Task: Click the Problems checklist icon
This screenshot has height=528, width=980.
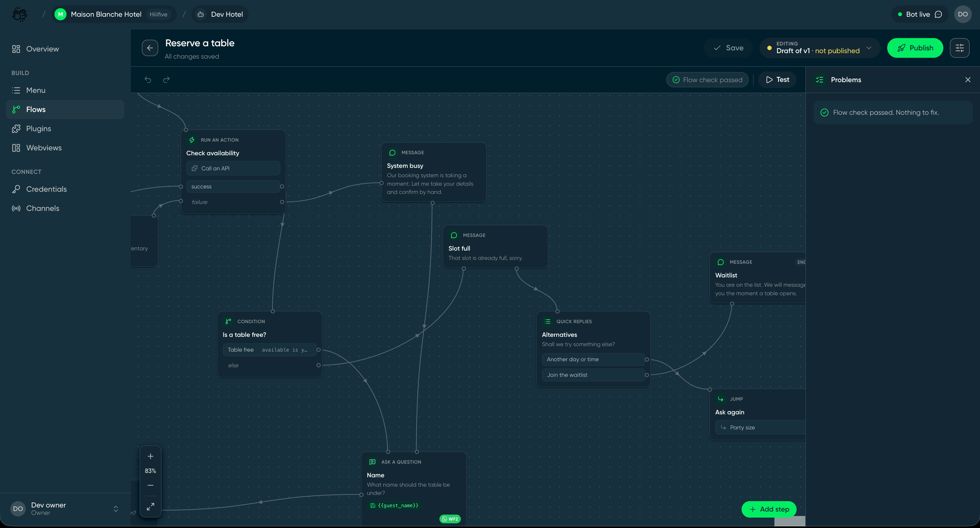Action: coord(820,80)
